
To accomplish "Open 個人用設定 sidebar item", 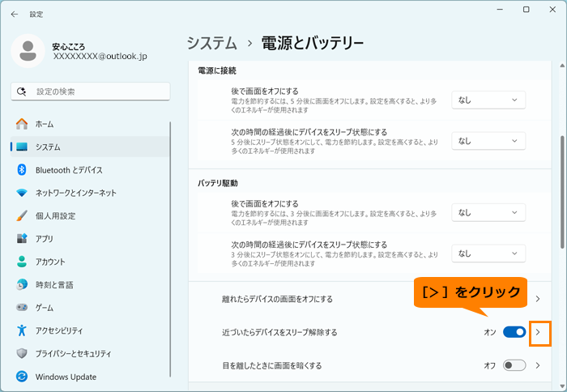I will coord(90,216).
